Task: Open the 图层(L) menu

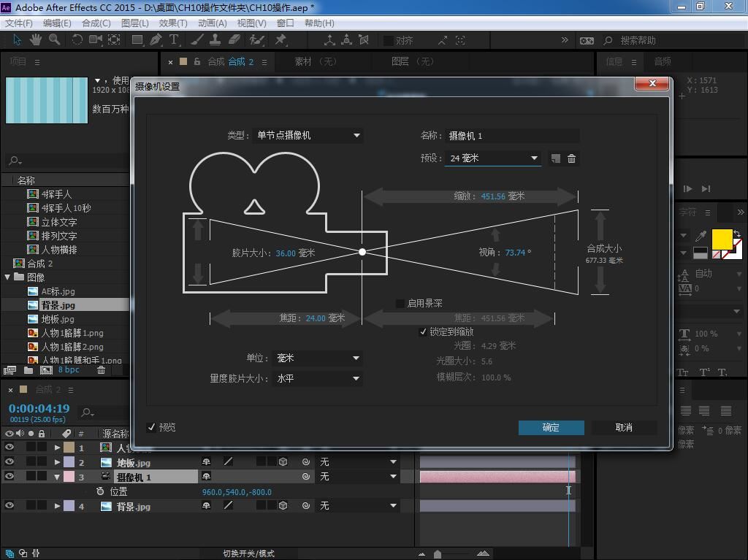Action: click(x=135, y=23)
